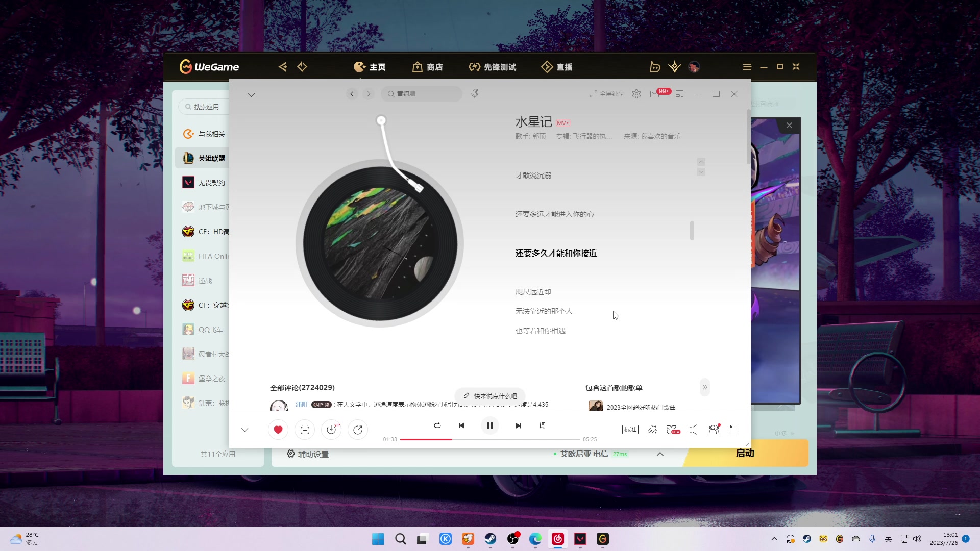Image resolution: width=980 pixels, height=551 pixels.
Task: Skip to previous track
Action: [x=462, y=425]
